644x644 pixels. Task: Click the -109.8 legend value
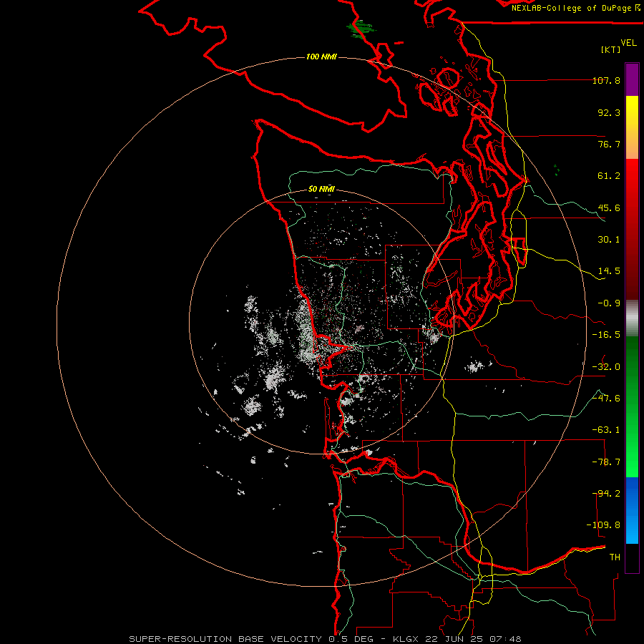pyautogui.click(x=603, y=525)
